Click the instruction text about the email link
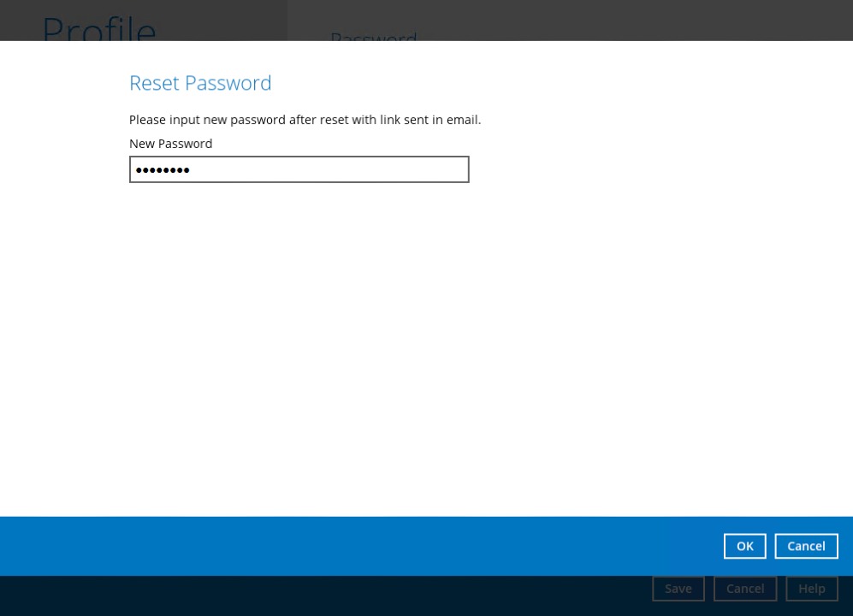The width and height of the screenshot is (853, 616). coord(305,119)
